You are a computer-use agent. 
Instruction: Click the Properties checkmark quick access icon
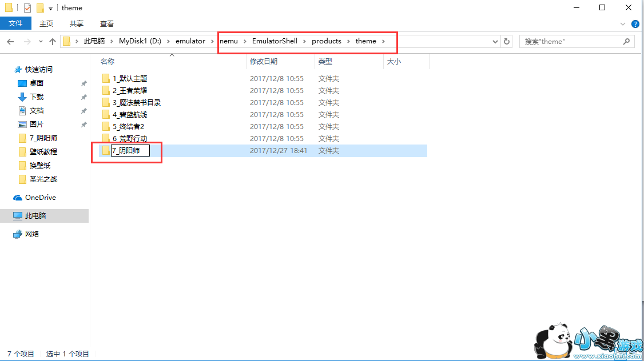click(x=27, y=8)
